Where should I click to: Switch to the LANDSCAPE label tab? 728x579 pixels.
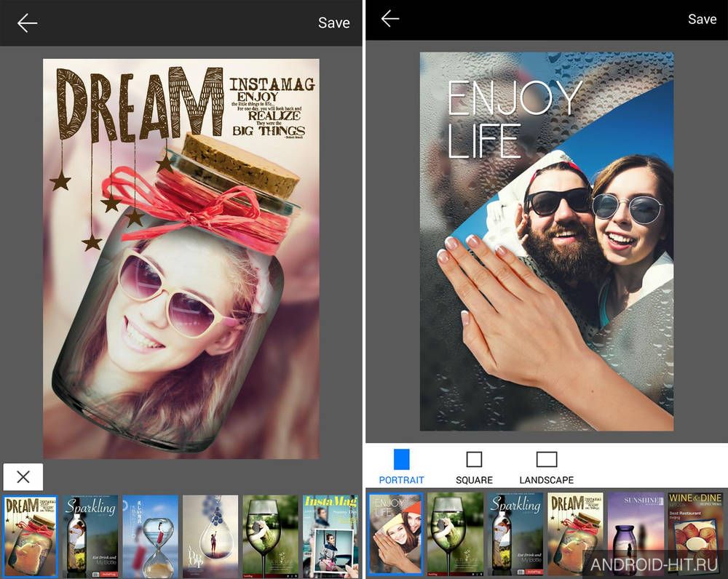(547, 480)
